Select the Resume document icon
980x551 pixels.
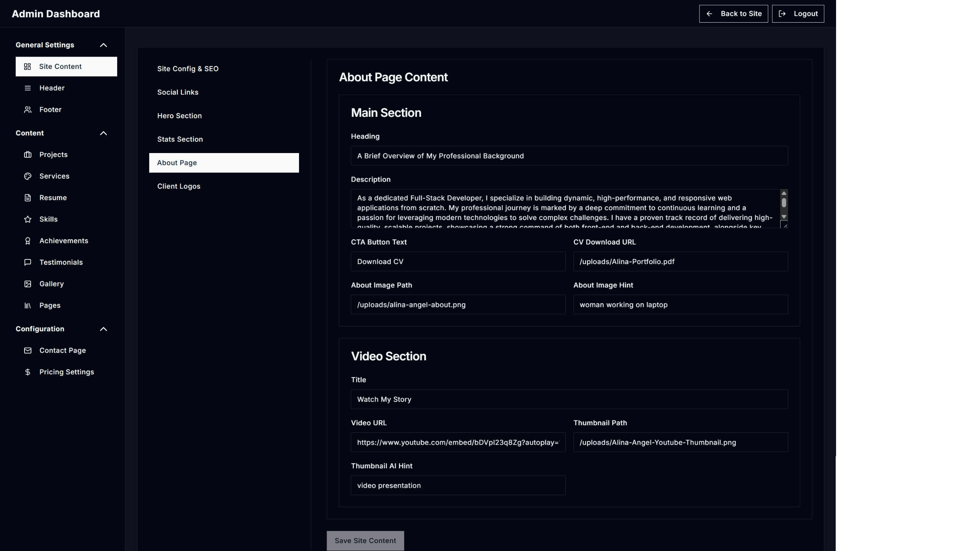(27, 197)
